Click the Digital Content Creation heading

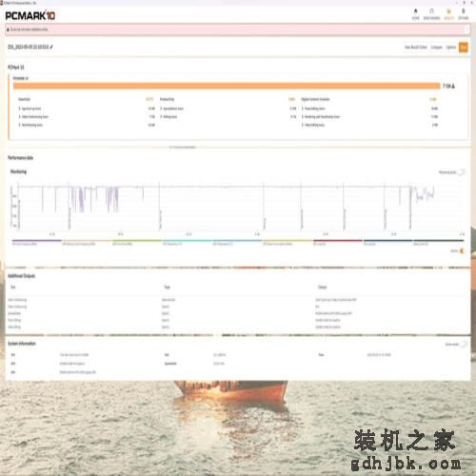pos(315,99)
